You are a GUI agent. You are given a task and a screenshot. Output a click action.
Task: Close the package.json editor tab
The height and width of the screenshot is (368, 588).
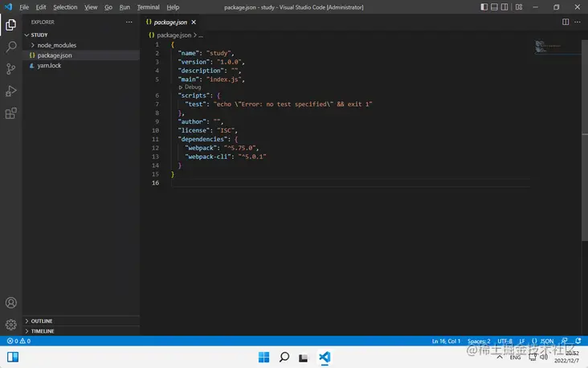[x=194, y=22]
